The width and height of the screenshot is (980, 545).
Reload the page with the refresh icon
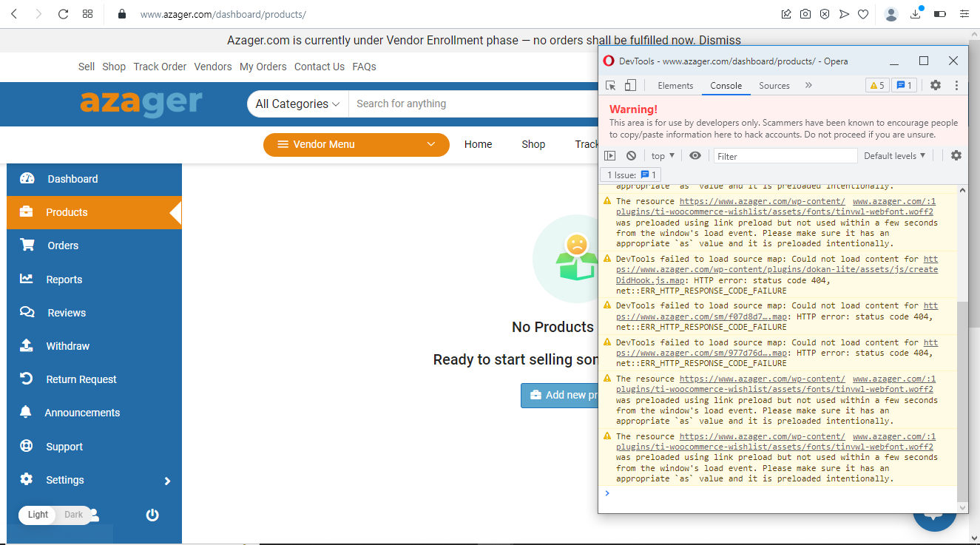pos(64,13)
